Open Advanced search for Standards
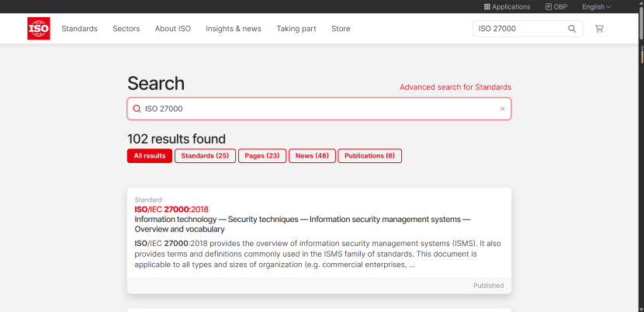 455,87
